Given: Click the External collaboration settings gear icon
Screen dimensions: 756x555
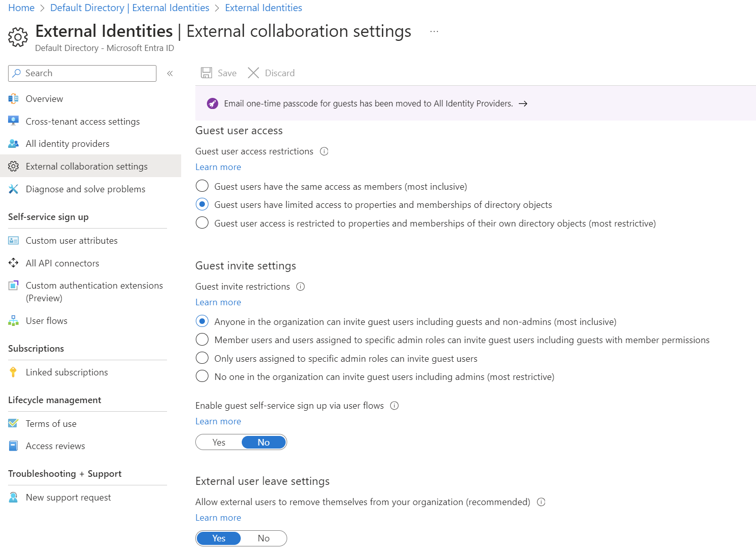Looking at the screenshot, I should pyautogui.click(x=14, y=166).
